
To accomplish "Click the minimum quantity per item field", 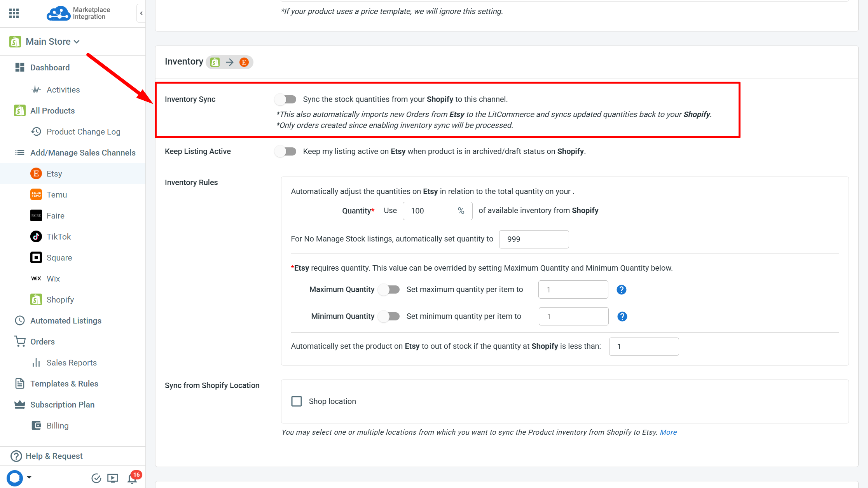I will 574,317.
